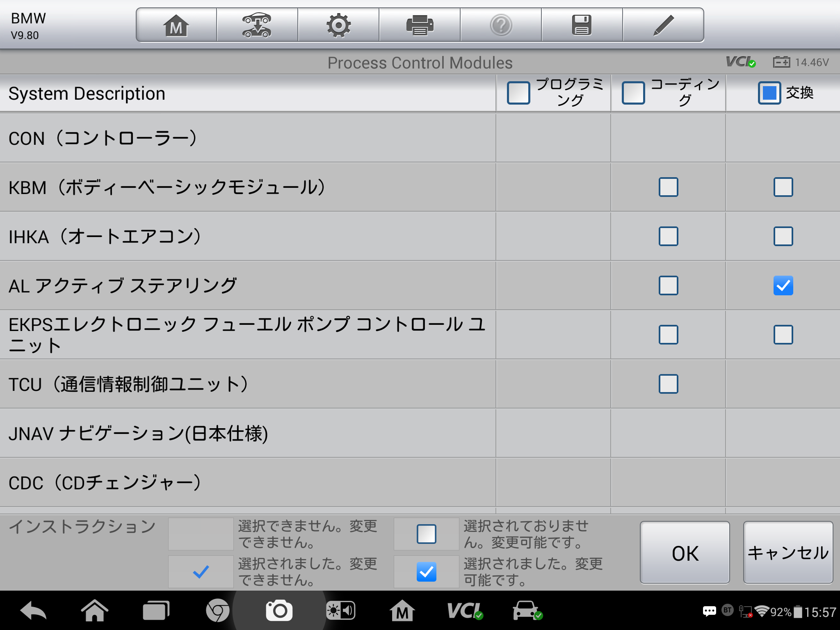
Task: Tap the KBM（ボディーベーシックモジュール） label
Action: point(167,187)
